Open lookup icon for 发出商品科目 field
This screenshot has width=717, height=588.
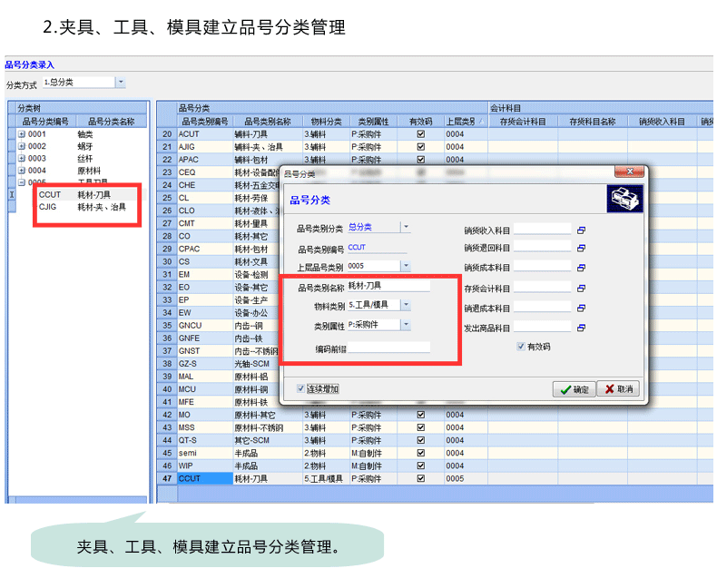tap(582, 328)
